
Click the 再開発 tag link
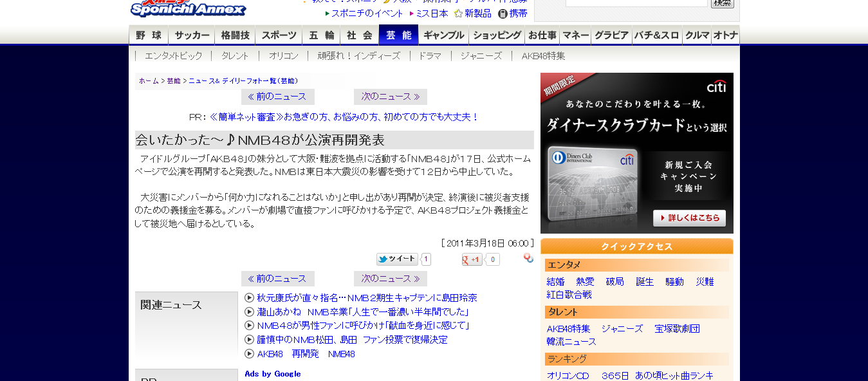point(306,354)
